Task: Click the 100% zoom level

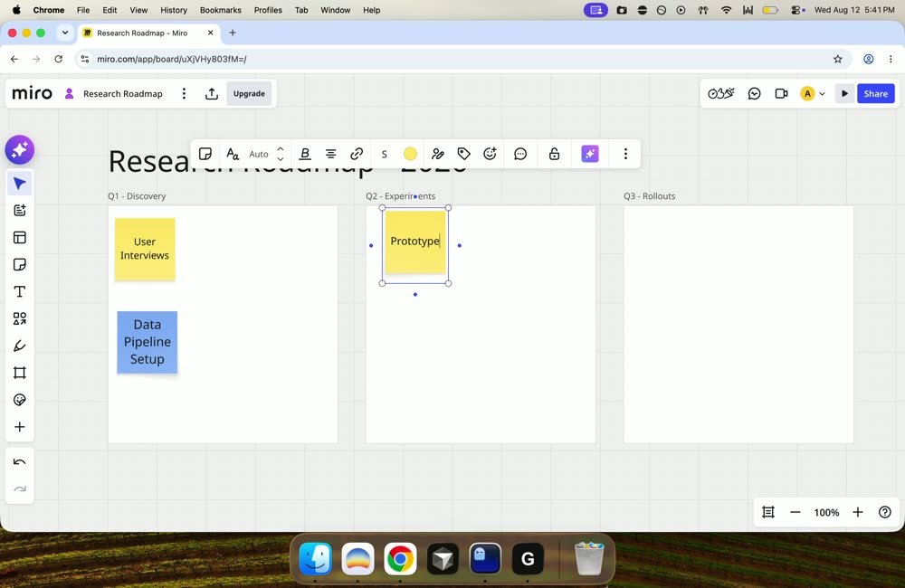Action: point(826,512)
